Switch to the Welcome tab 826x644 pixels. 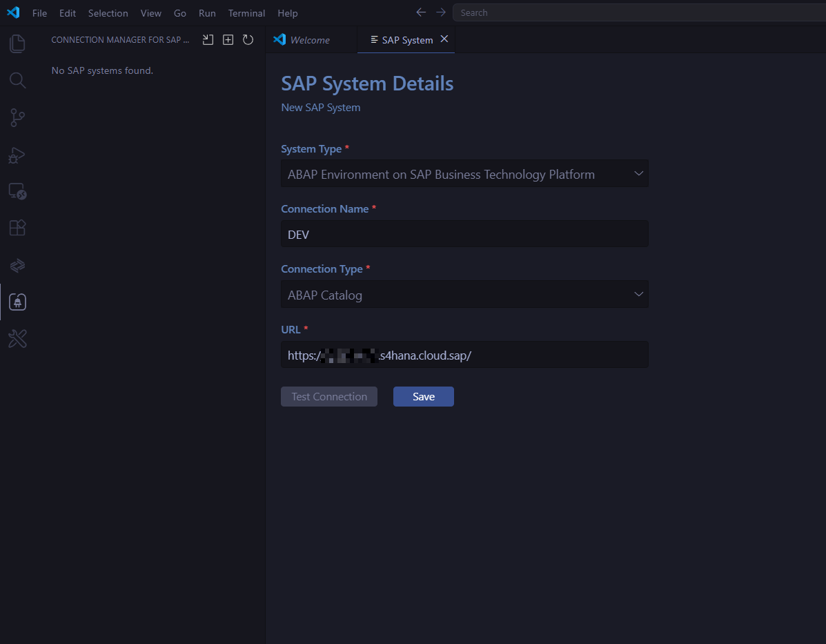(x=311, y=40)
